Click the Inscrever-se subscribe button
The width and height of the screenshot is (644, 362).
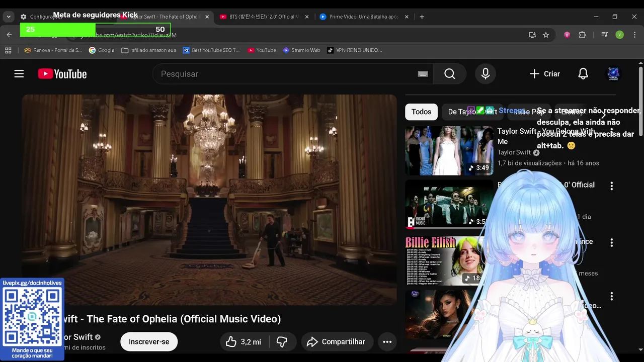(149, 342)
